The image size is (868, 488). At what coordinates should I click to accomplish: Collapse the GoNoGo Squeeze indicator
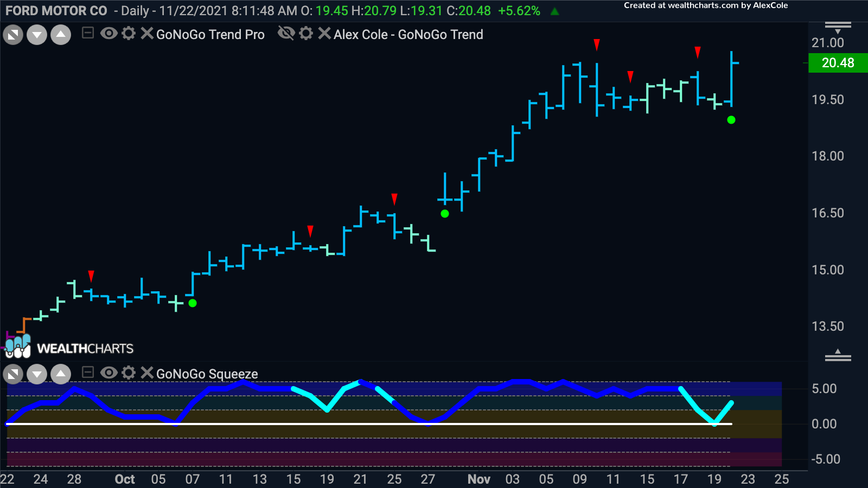(x=88, y=373)
